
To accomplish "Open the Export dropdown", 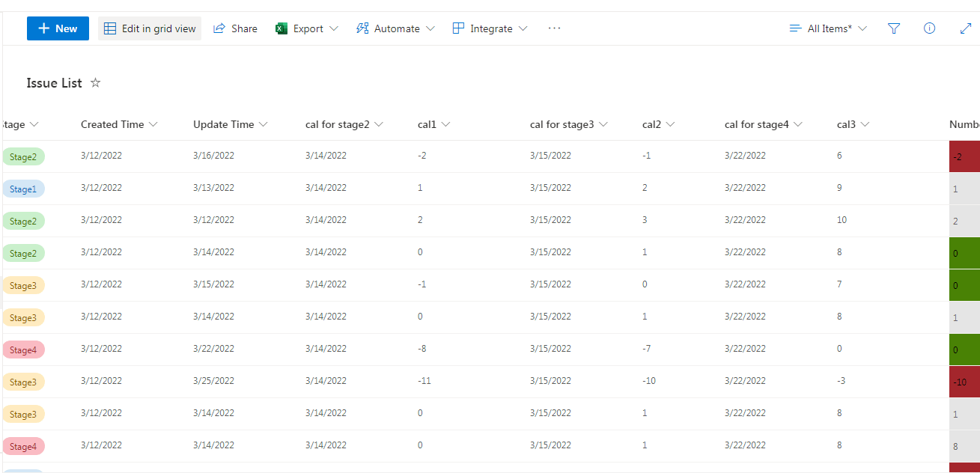I will 307,28.
